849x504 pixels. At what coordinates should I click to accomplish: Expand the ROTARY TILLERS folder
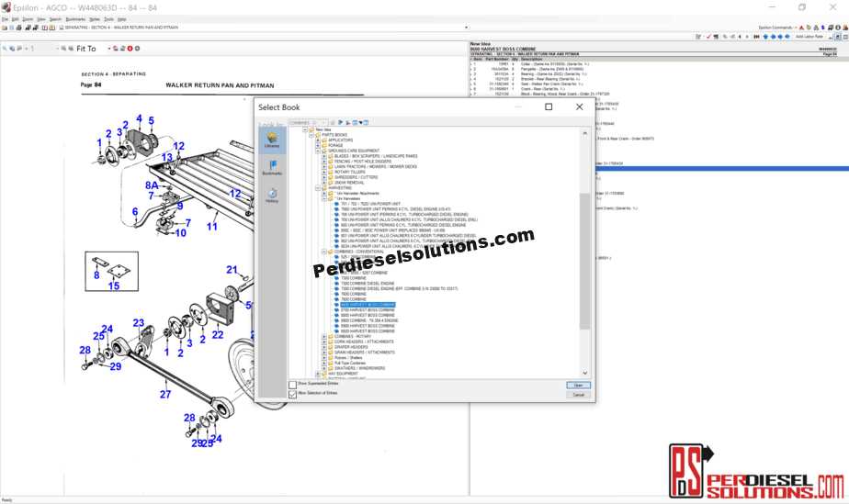coord(323,172)
